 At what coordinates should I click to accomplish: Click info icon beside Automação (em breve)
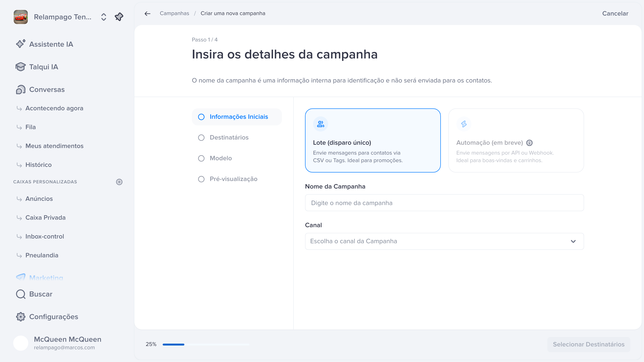(x=529, y=143)
